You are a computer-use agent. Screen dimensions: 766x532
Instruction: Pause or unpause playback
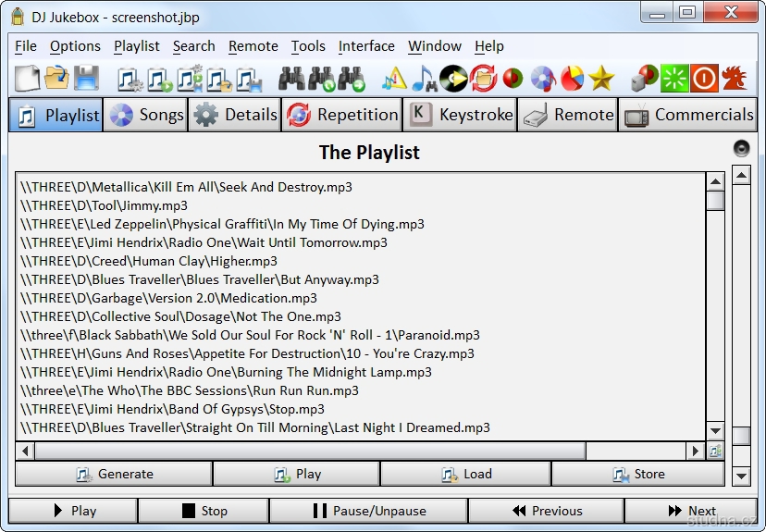[x=368, y=511]
